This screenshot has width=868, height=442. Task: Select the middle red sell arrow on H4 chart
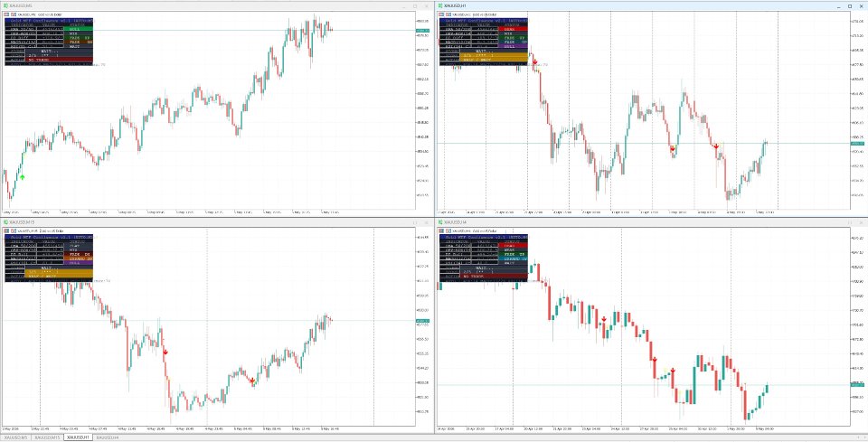pos(654,360)
